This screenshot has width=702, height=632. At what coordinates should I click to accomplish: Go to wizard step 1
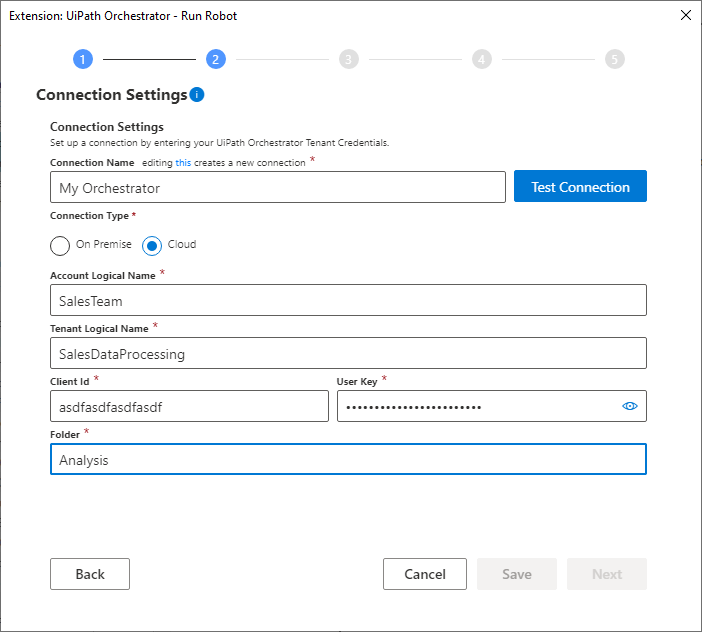83,59
